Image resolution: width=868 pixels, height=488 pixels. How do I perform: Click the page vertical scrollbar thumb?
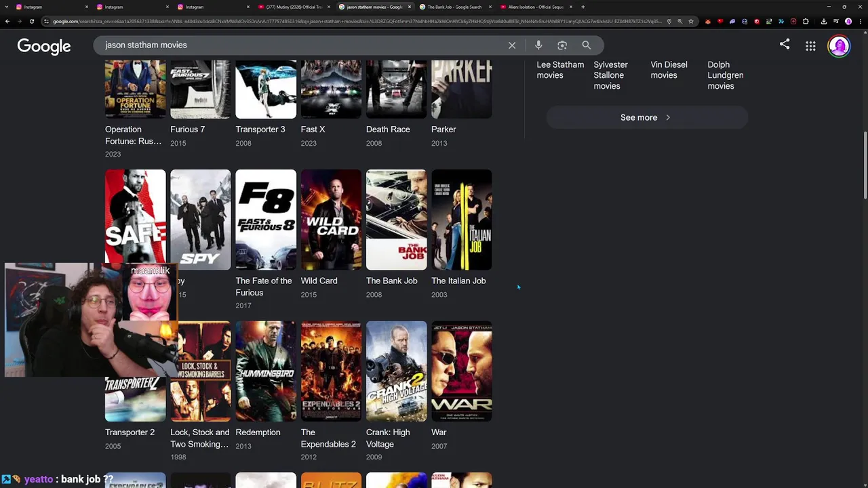point(865,165)
